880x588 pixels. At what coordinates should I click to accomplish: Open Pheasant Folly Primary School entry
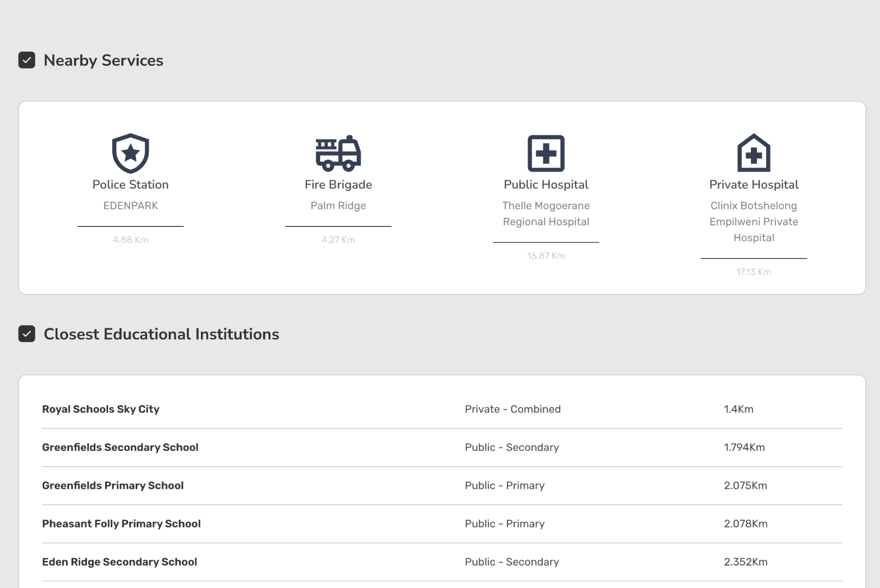tap(121, 524)
